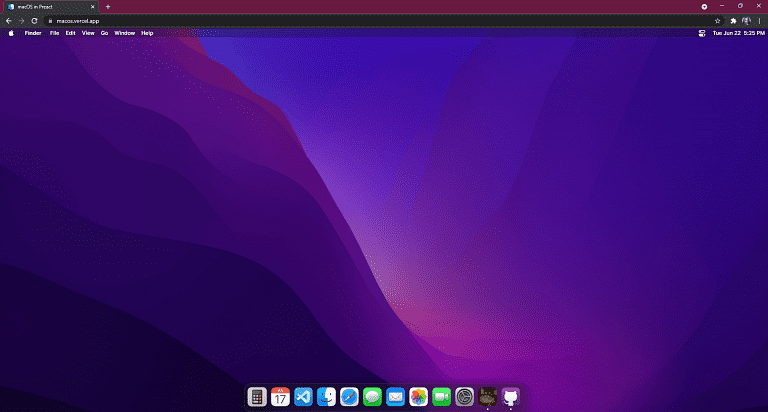The image size is (768, 412).
Task: Open the View menu
Action: point(88,33)
